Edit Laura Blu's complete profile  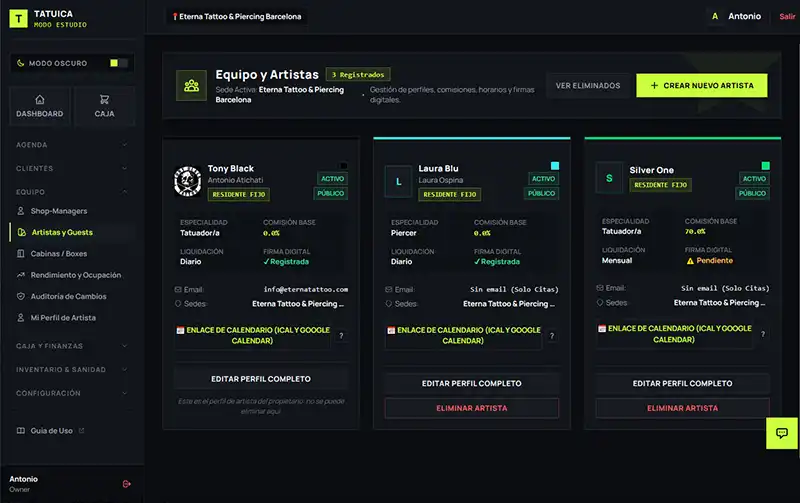pyautogui.click(x=471, y=383)
